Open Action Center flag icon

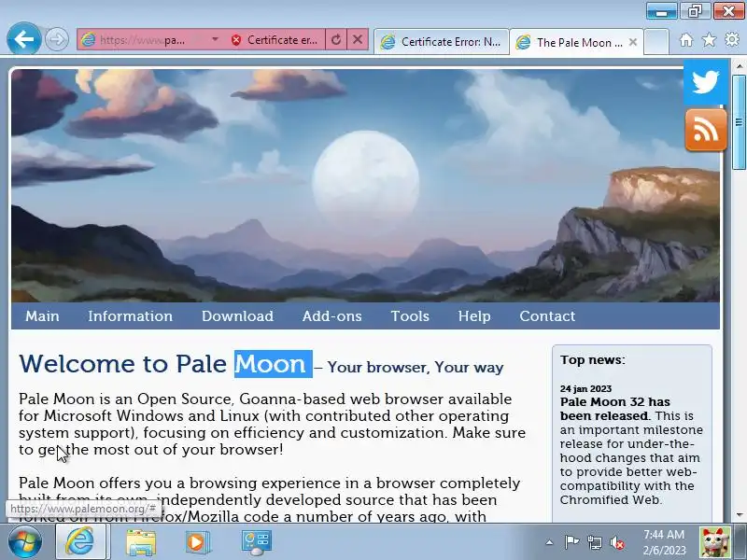tap(571, 542)
